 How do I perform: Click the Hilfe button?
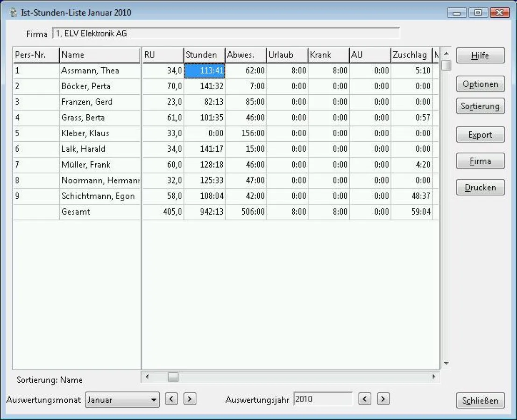click(x=480, y=56)
